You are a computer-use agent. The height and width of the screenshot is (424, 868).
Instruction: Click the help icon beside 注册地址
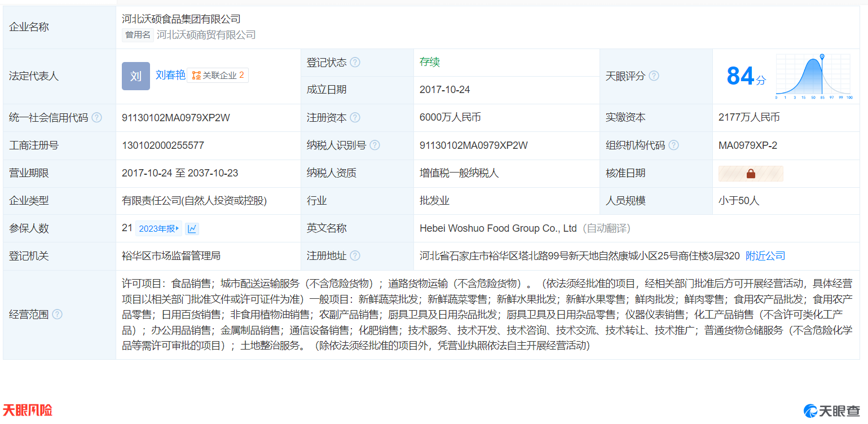[355, 256]
